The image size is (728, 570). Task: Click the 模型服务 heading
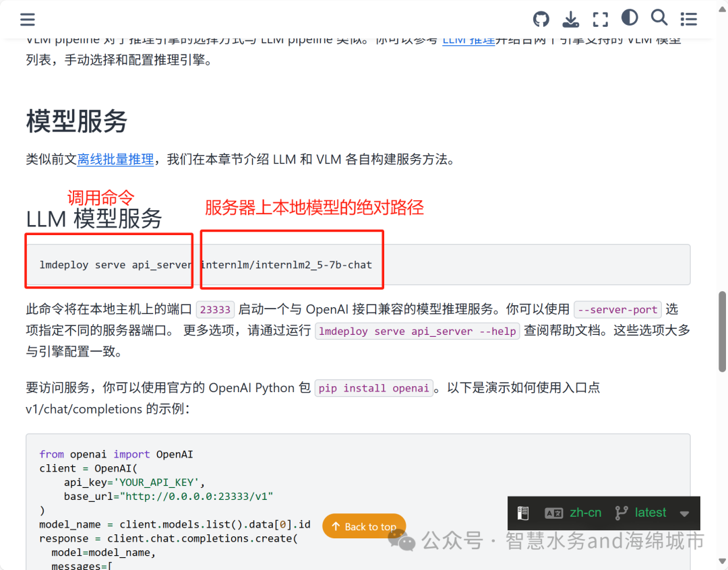coord(77,121)
